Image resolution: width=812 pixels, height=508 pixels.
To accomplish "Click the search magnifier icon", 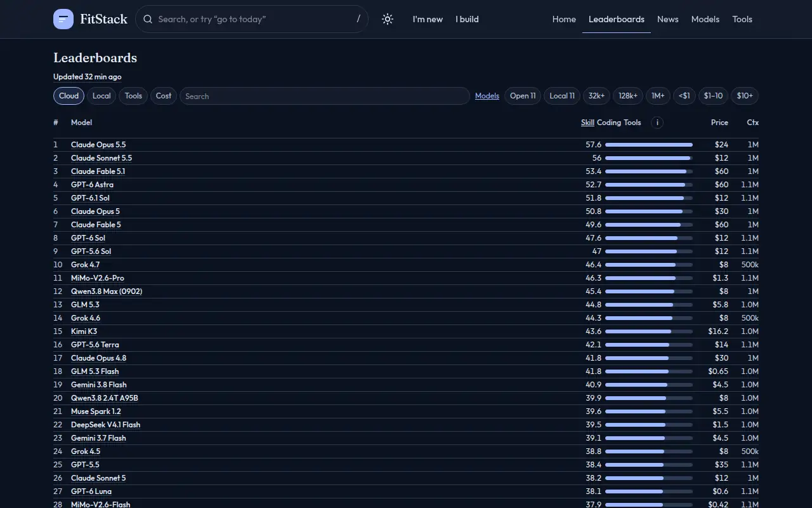I will click(148, 19).
